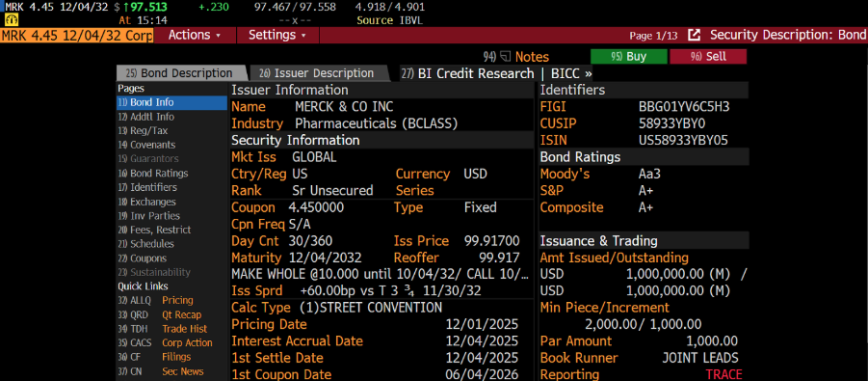Expand the Settings dropdown
Screen dimensions: 868x381
[277, 35]
